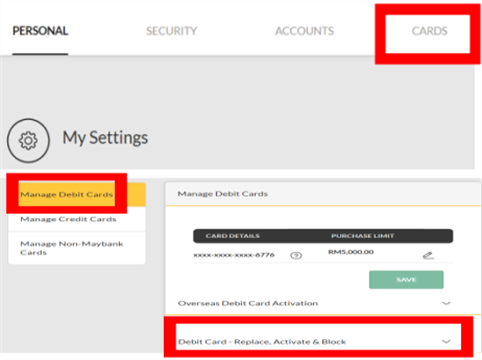Click the Manage Debit Cards panel title
Image resolution: width=482 pixels, height=360 pixels.
tap(222, 194)
